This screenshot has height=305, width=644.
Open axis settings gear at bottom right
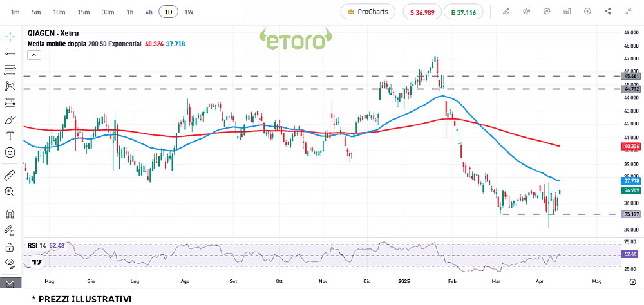[x=632, y=282]
